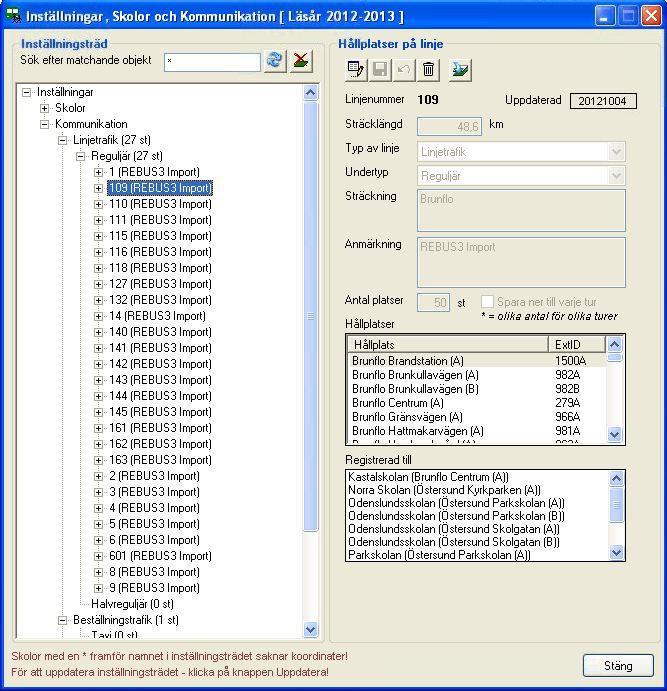Viewport: 667px width, 691px height.
Task: Toggle 'Spara ner till varje tur' checkbox
Action: pos(487,302)
